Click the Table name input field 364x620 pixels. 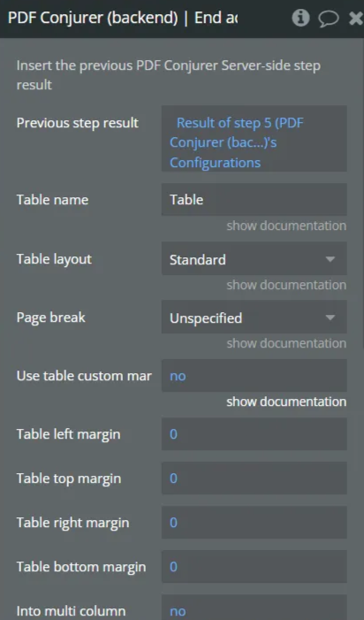(254, 199)
